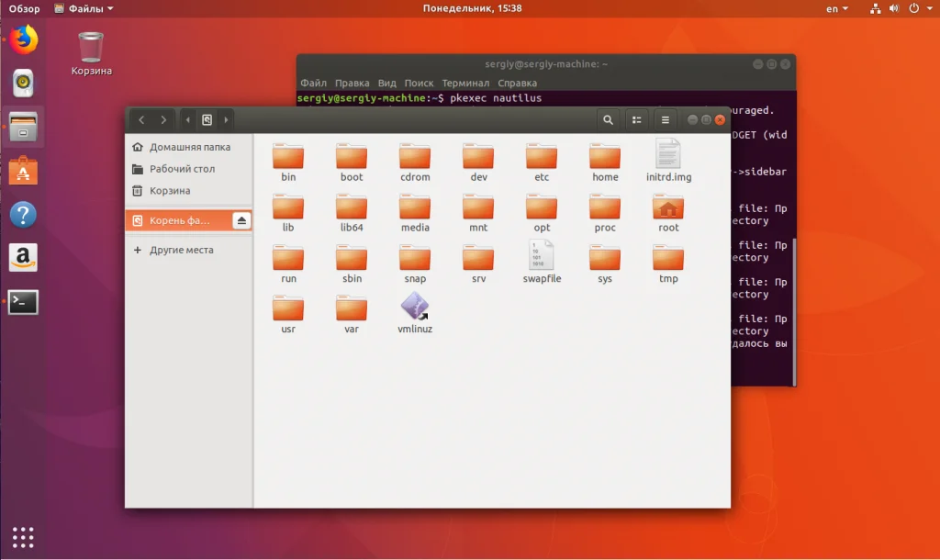Expand the en keyboard layout selector
940x560 pixels.
pyautogui.click(x=836, y=8)
